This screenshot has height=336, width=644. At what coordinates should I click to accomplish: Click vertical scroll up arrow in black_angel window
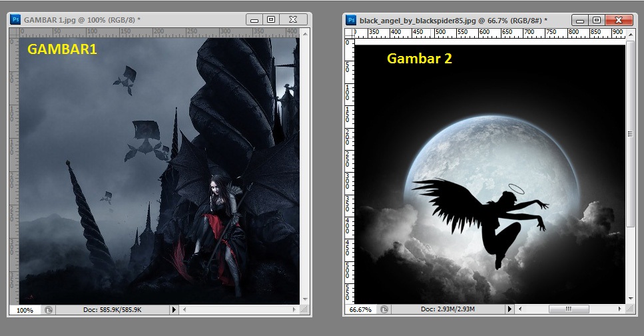pyautogui.click(x=631, y=35)
